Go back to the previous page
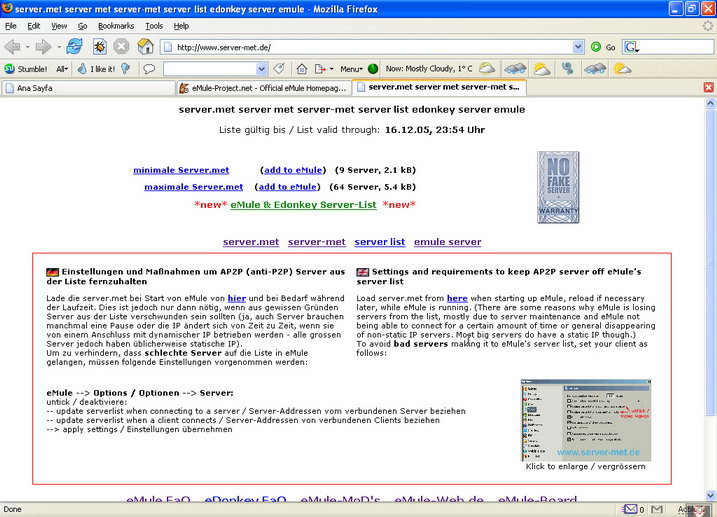This screenshot has width=717, height=517. tap(12, 47)
